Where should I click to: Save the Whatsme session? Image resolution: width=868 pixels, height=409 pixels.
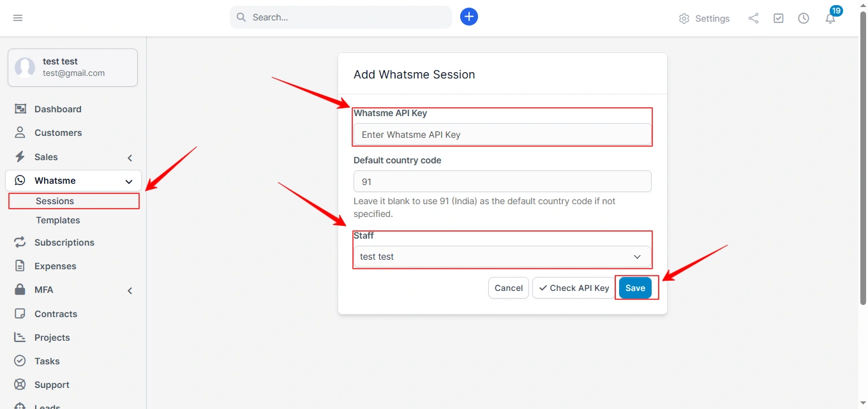[x=635, y=288]
